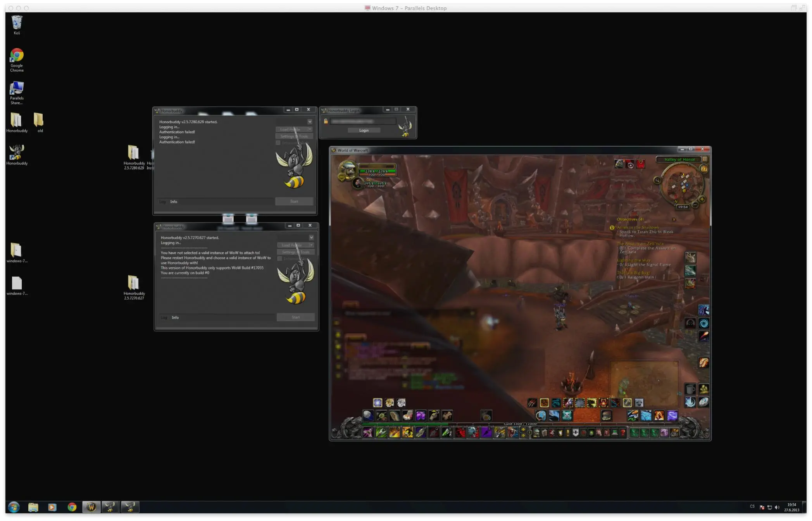Click the minimap tracking button
Viewport: 812px width, 521px height.
(x=657, y=180)
